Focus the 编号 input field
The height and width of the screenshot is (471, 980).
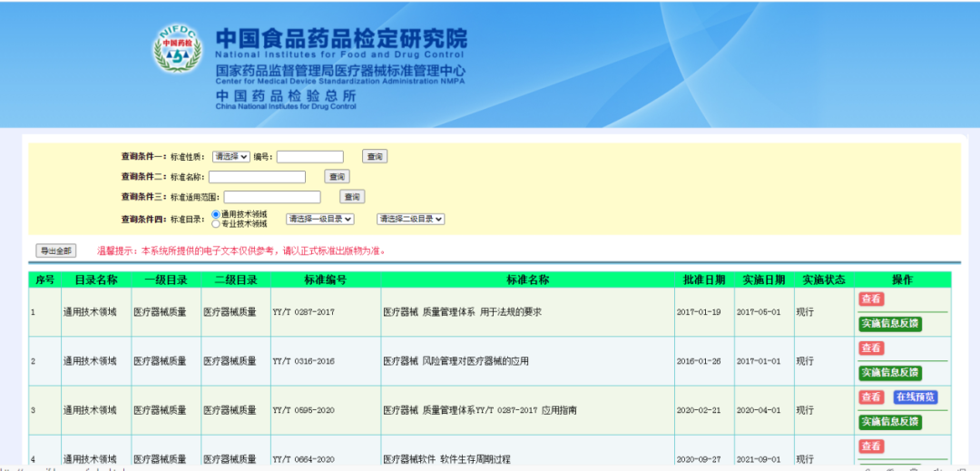point(310,157)
